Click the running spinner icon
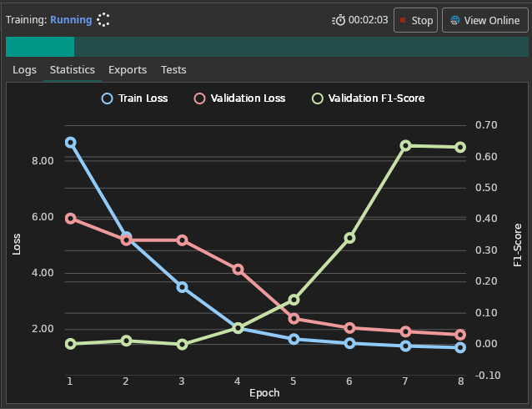Image resolution: width=532 pixels, height=409 pixels. (103, 20)
